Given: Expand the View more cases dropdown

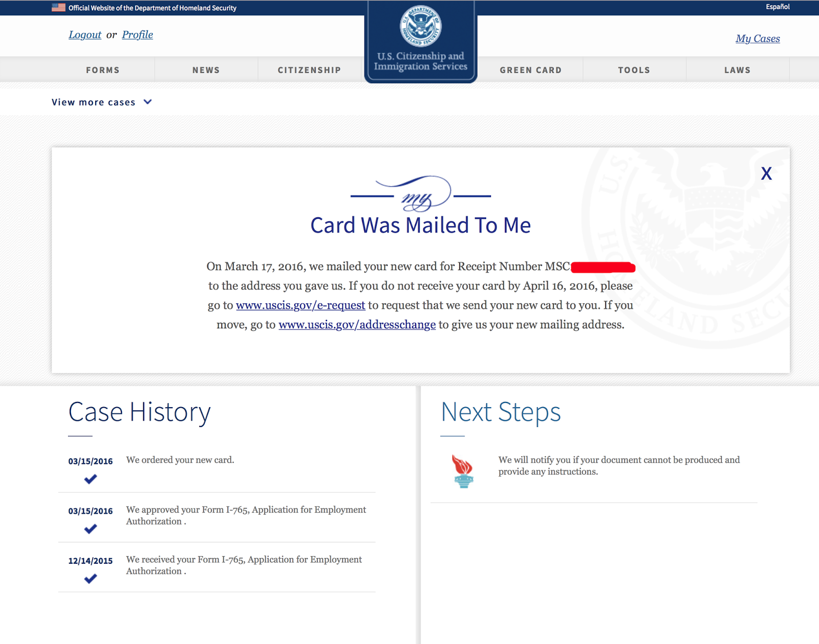Looking at the screenshot, I should [102, 102].
